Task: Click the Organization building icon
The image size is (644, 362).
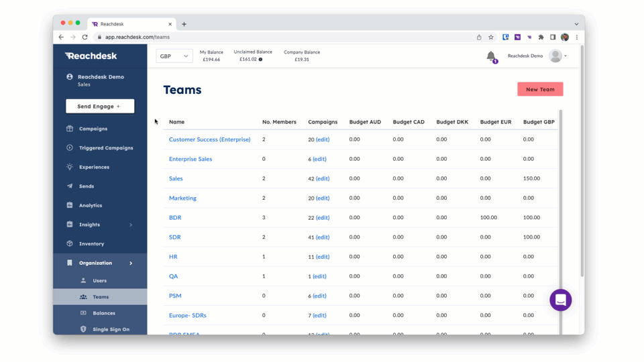Action: (69, 263)
